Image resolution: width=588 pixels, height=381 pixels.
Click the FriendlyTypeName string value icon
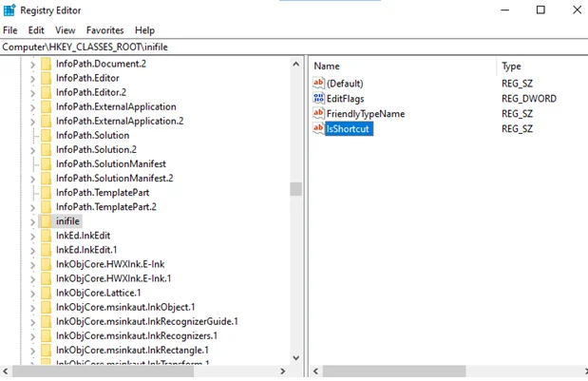tap(318, 113)
